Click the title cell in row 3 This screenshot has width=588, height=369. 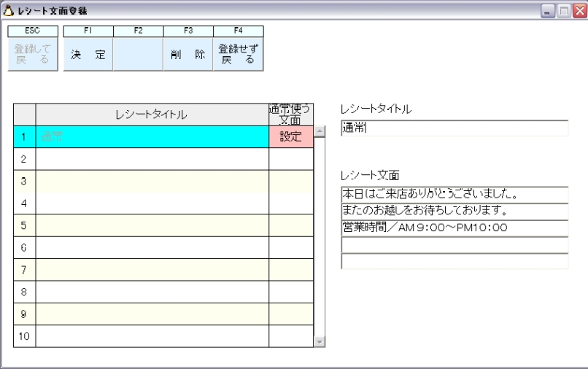click(x=152, y=181)
